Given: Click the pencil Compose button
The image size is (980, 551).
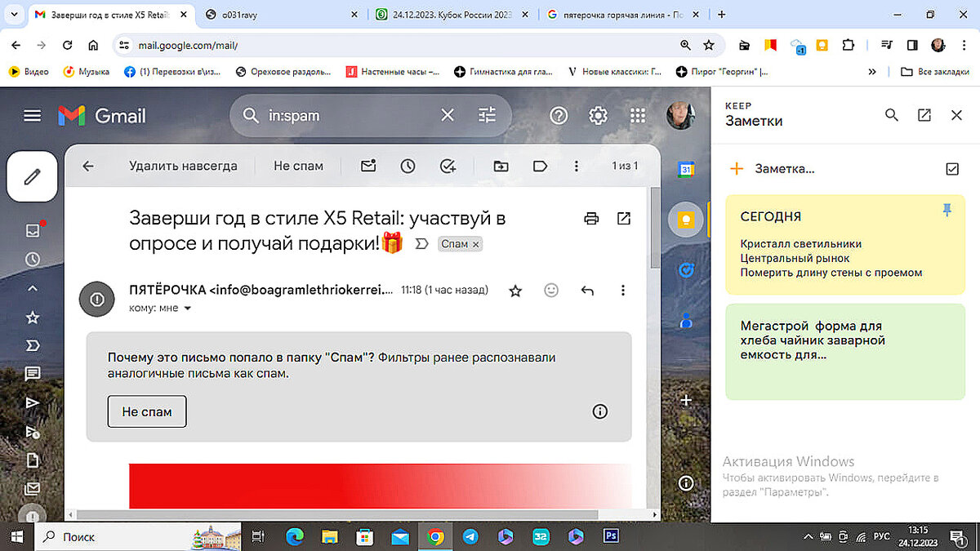Looking at the screenshot, I should click(x=32, y=176).
